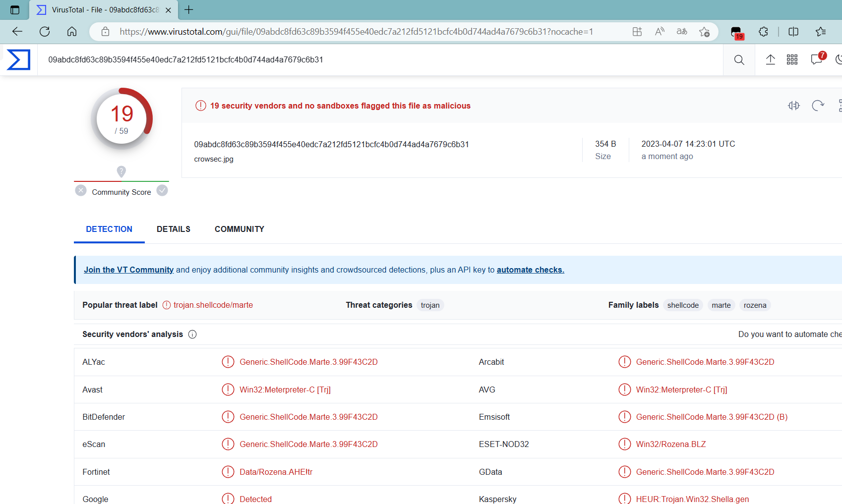Switch to the DETAILS tab
842x504 pixels.
click(173, 229)
